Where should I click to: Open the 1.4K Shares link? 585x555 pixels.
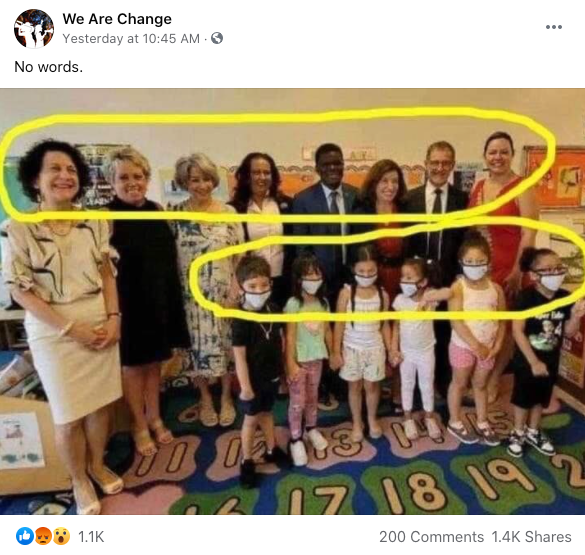(531, 537)
